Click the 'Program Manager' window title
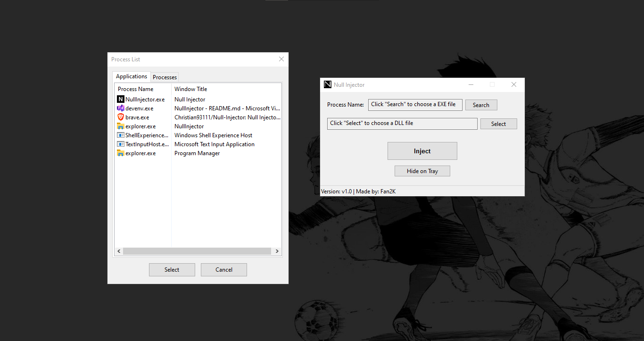Image resolution: width=644 pixels, height=341 pixels. tap(197, 153)
